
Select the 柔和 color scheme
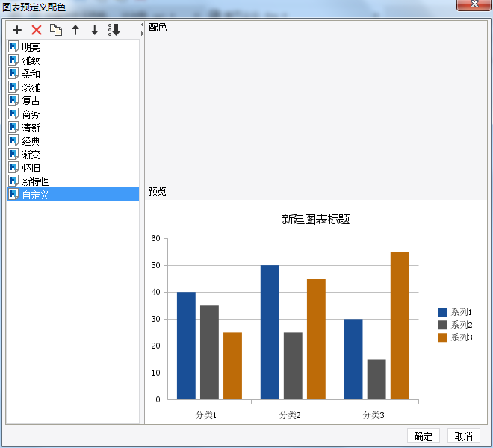click(73, 74)
